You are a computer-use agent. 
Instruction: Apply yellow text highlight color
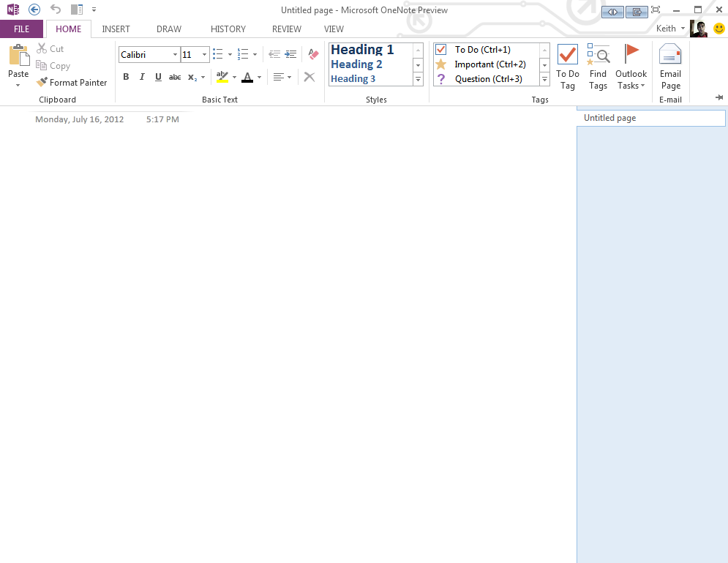click(222, 77)
